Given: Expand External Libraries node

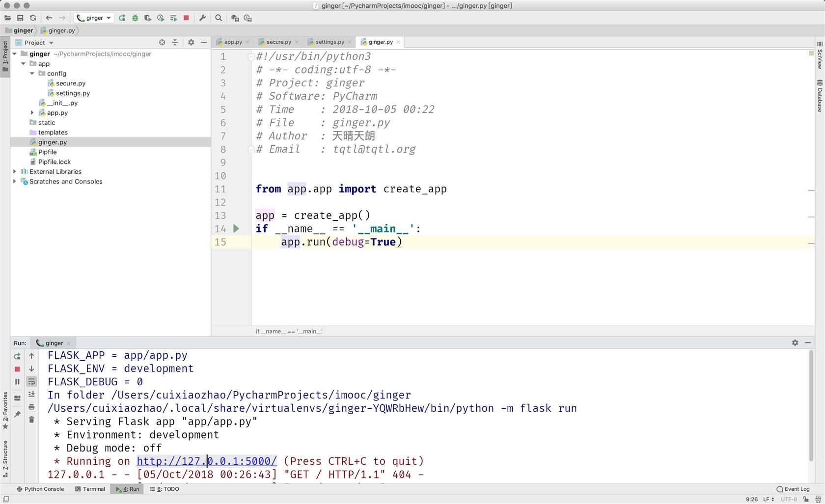Looking at the screenshot, I should 15,172.
